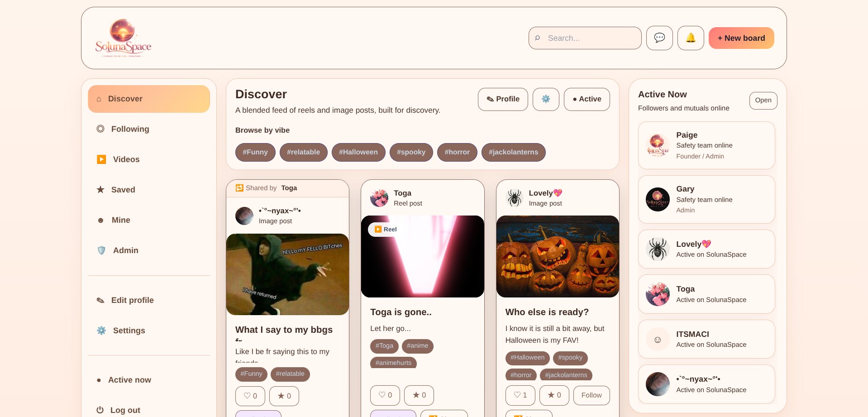The image size is (868, 417).
Task: Like the 'Toga is gone..' reel
Action: click(x=385, y=395)
